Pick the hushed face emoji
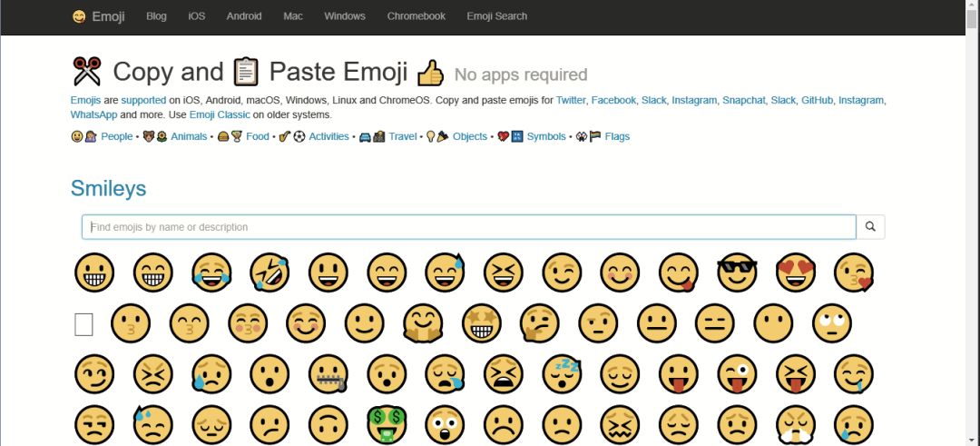980x446 pixels. point(387,374)
